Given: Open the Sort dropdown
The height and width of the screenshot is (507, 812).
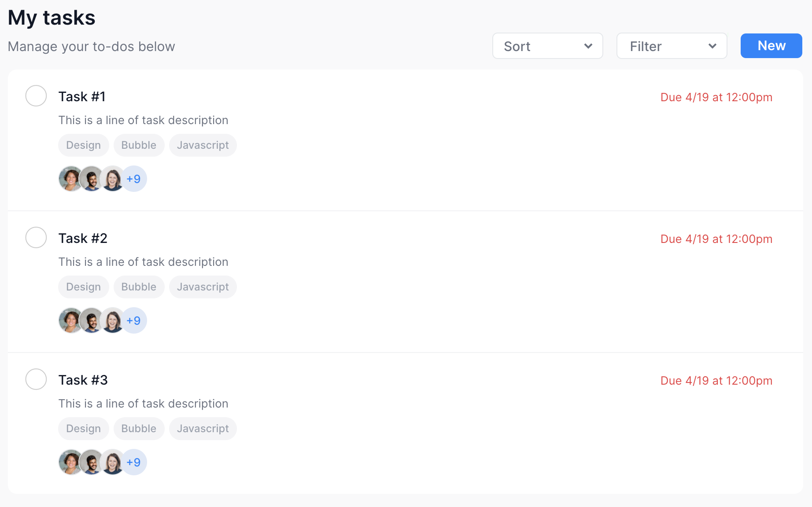Looking at the screenshot, I should tap(547, 46).
